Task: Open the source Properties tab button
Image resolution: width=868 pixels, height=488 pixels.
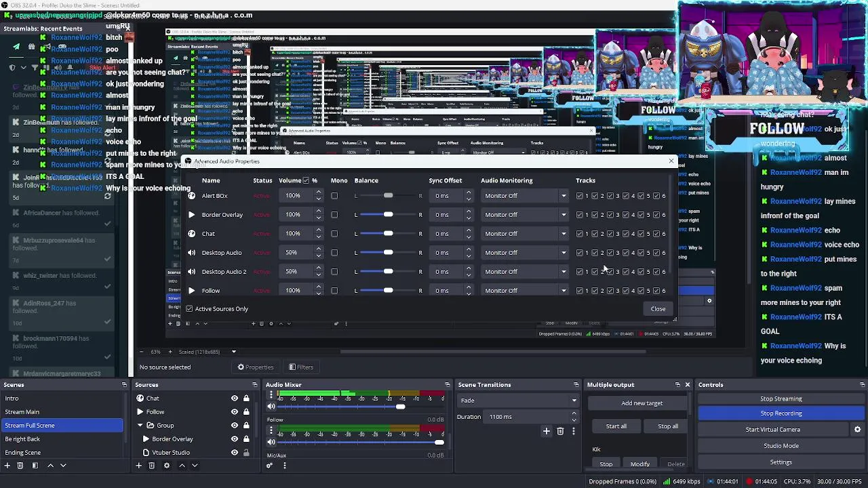Action: pyautogui.click(x=255, y=367)
